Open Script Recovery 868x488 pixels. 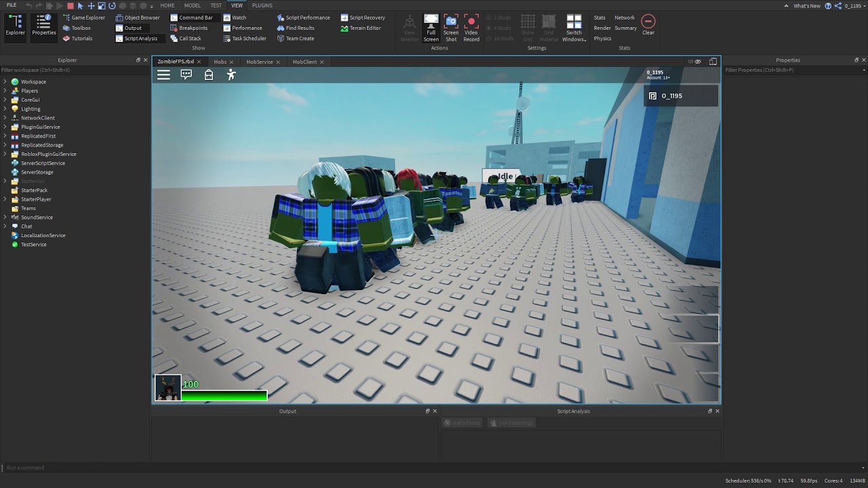(x=363, y=18)
